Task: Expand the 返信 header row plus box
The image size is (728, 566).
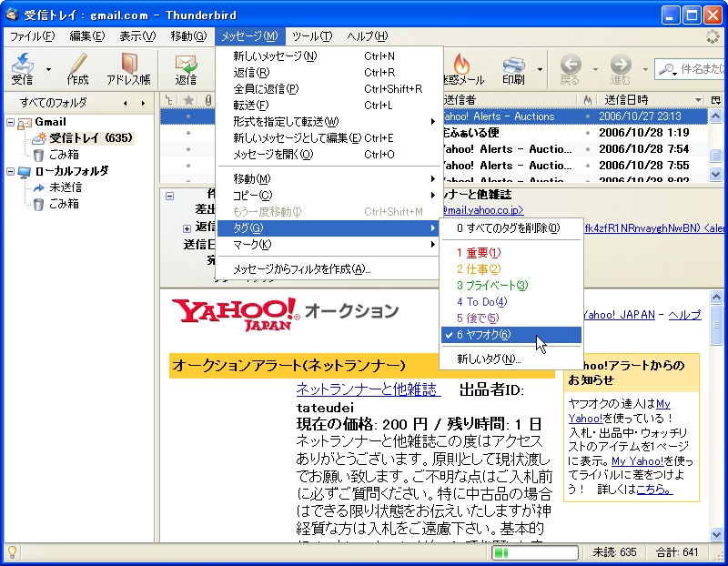Action: 187,228
